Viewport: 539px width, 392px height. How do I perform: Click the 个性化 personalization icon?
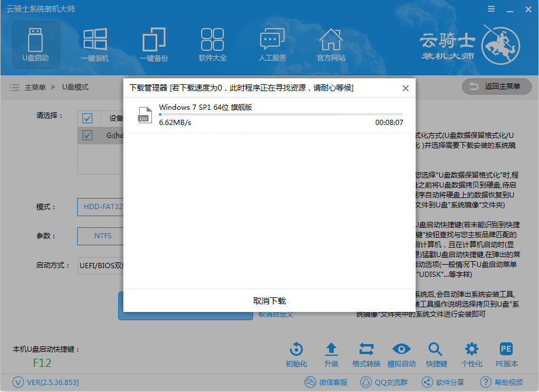click(472, 353)
